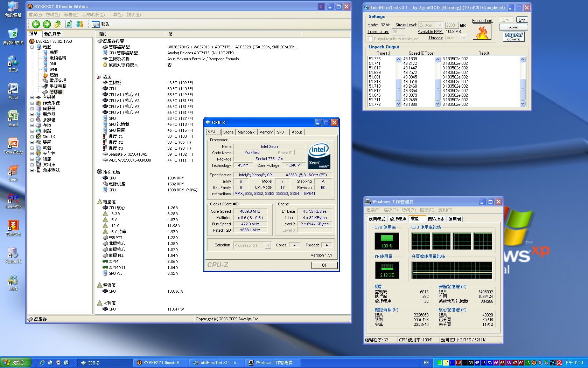The image size is (588, 368).
Task: Click the IntelBurnTest taskbar button
Action: (217, 363)
